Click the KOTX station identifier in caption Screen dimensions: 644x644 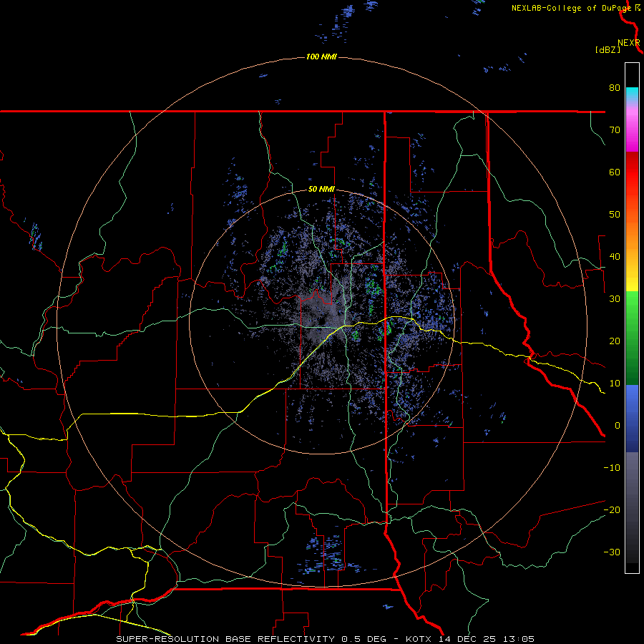pyautogui.click(x=419, y=639)
